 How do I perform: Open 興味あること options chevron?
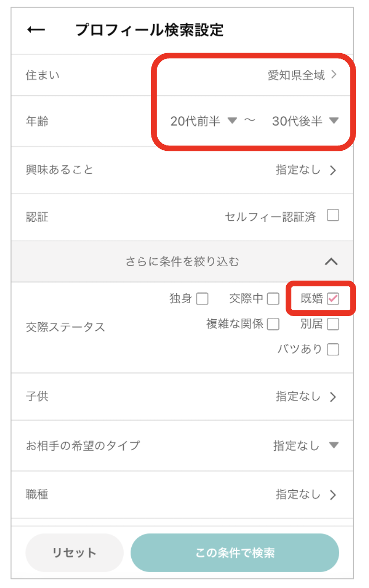(x=334, y=170)
